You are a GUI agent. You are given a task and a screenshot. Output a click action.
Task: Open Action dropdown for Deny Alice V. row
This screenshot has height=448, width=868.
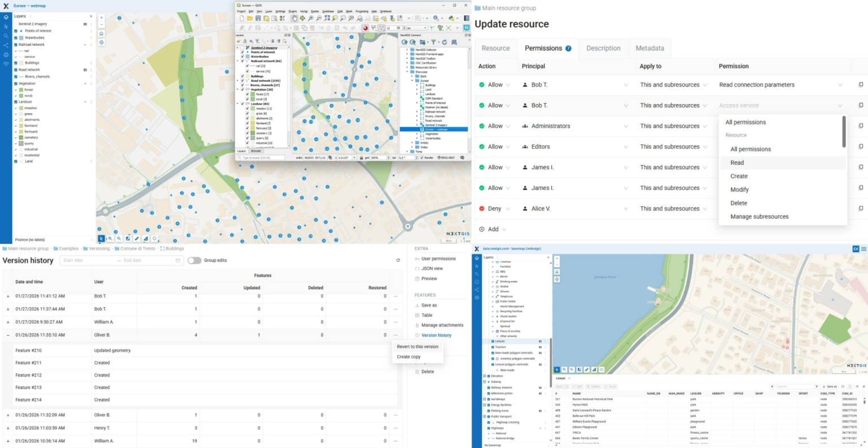pos(494,209)
